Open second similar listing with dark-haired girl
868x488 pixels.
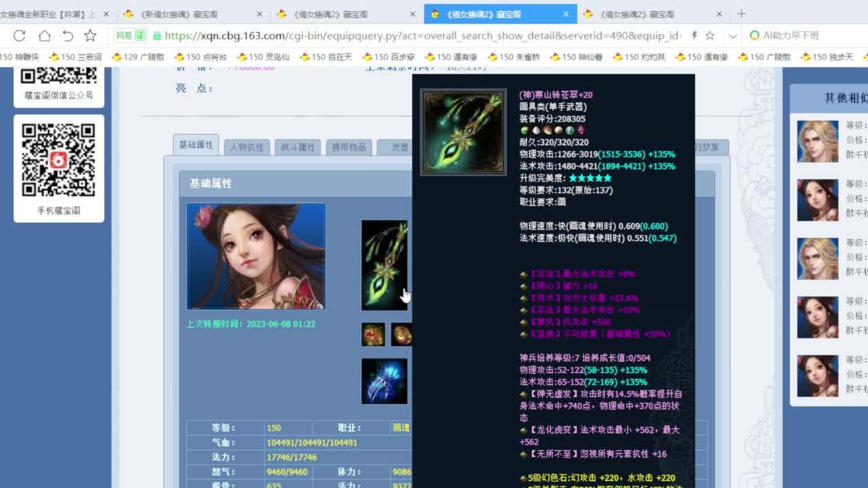pyautogui.click(x=817, y=200)
